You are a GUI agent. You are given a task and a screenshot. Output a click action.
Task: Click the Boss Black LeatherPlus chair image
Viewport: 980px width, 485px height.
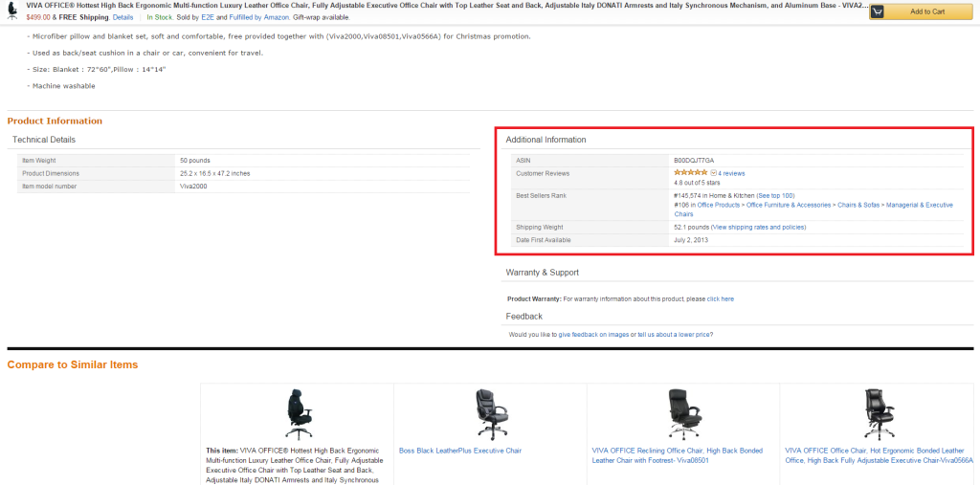tap(491, 413)
